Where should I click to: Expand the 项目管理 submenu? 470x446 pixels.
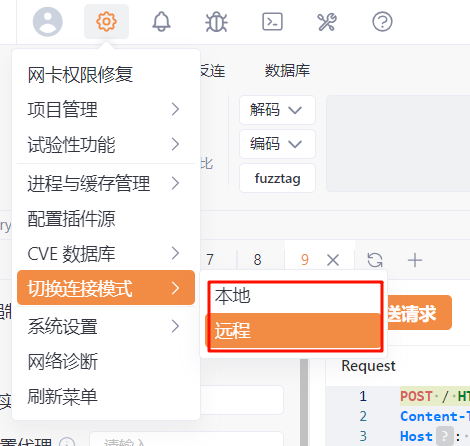pyautogui.click(x=106, y=109)
